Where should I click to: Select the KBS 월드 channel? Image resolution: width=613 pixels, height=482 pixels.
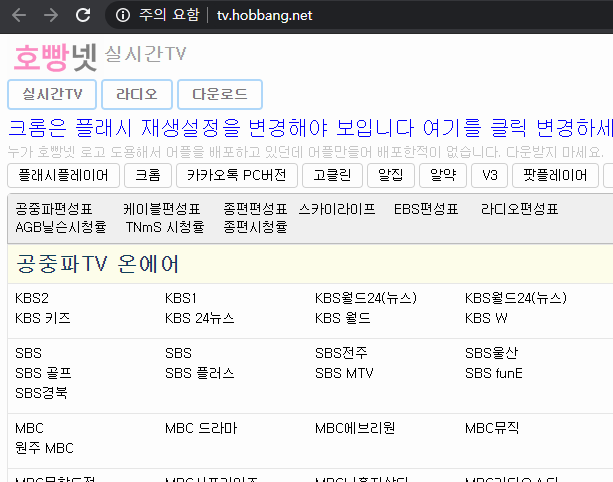click(342, 318)
